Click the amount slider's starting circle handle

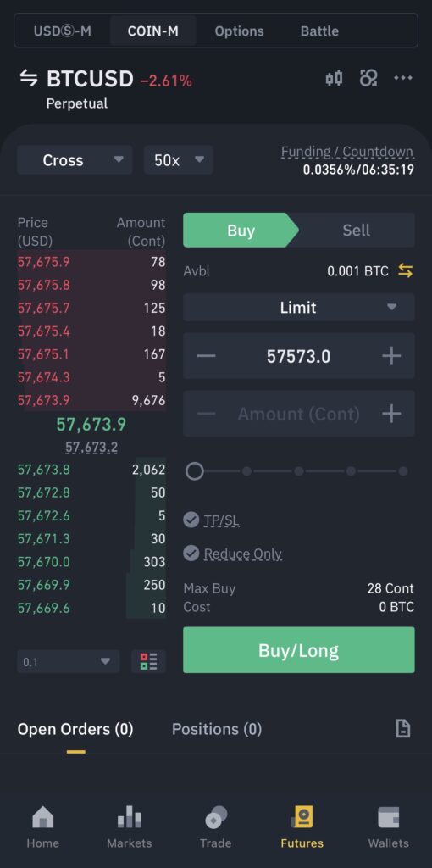(x=194, y=471)
